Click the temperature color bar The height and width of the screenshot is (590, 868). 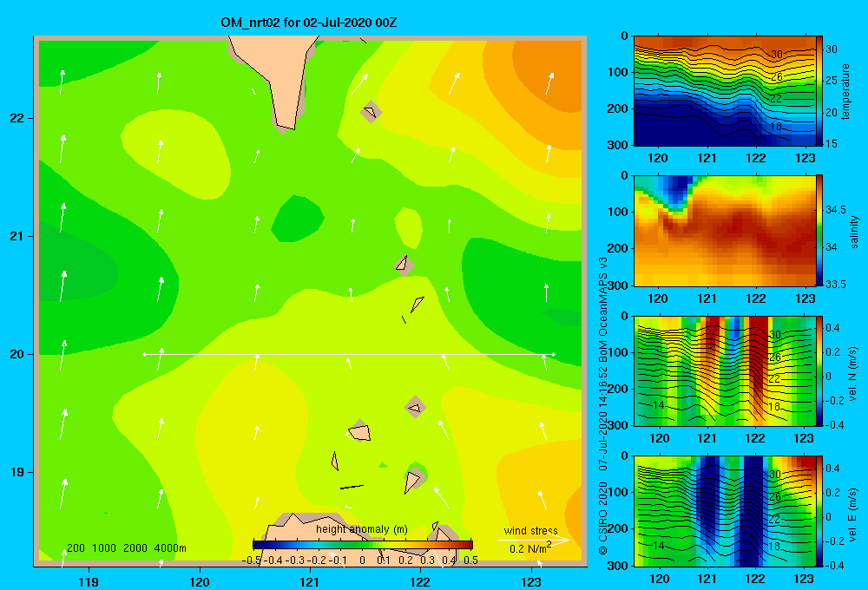point(819,91)
